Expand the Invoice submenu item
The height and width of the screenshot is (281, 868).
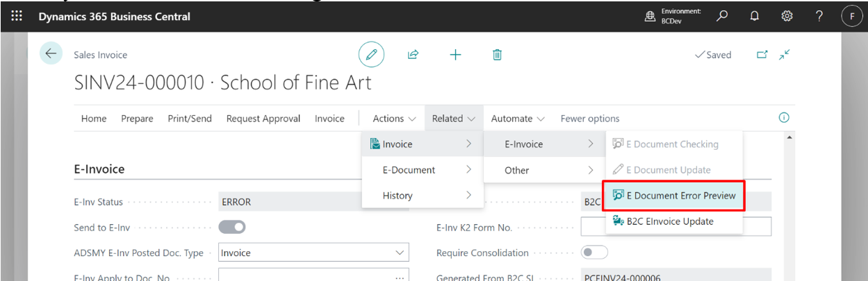coord(423,144)
